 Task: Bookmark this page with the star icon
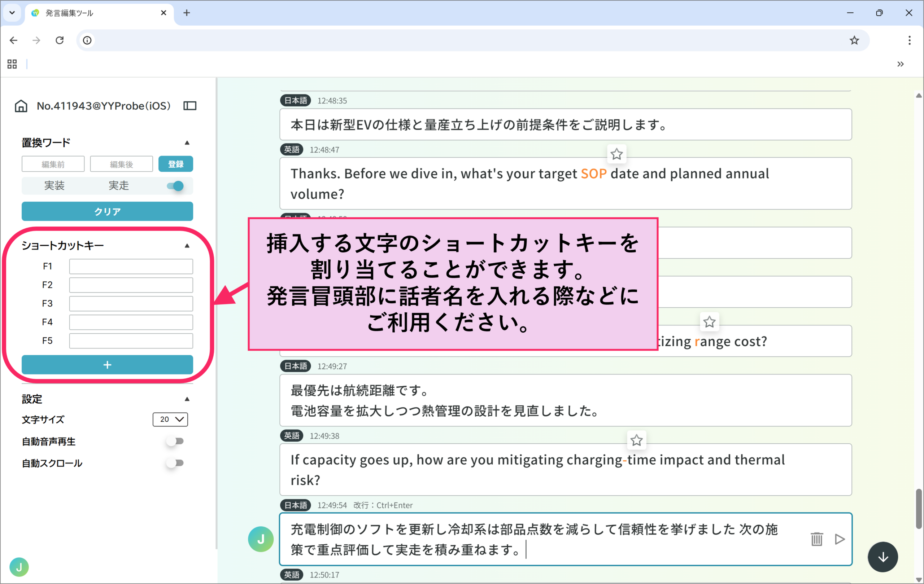pos(854,40)
